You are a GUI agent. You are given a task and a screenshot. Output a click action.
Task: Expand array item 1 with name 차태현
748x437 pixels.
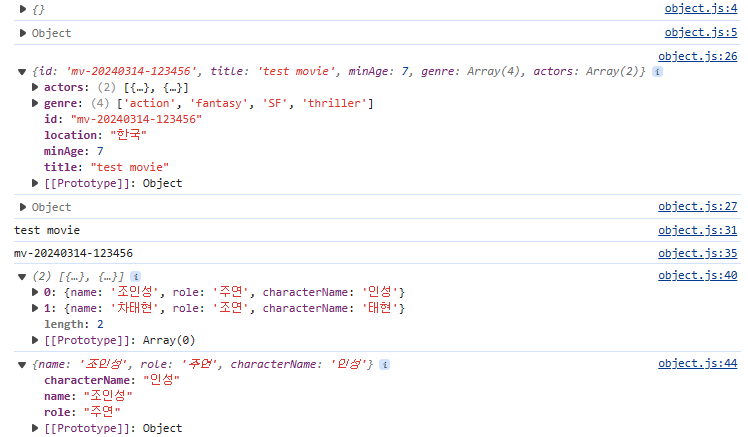coord(35,308)
